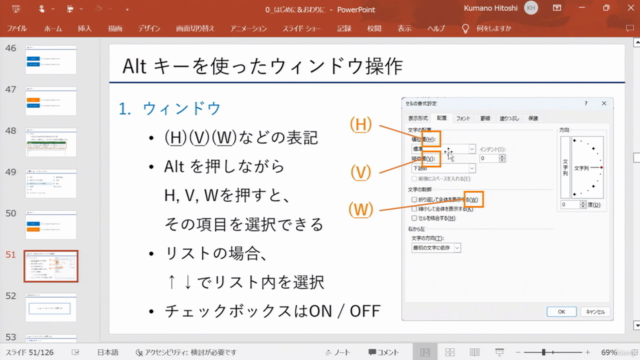Switch to the 校閲 tab
Image resolution: width=640 pixels, height=360 pixels.
pos(374,28)
